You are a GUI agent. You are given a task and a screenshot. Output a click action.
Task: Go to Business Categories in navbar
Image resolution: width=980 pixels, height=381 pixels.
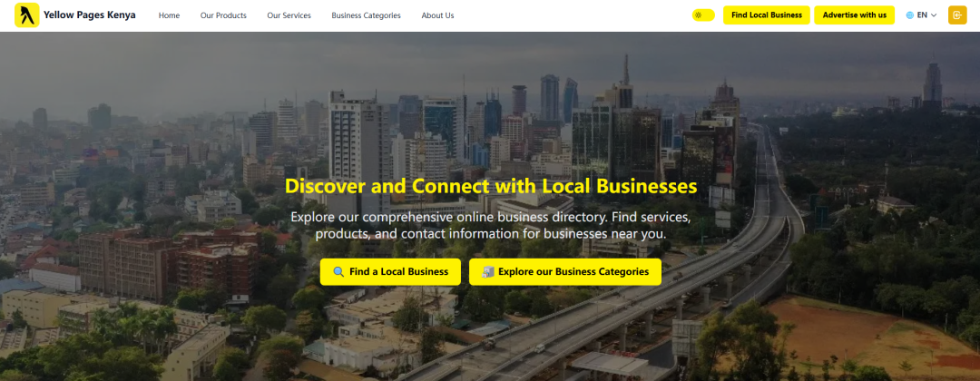coord(367,15)
